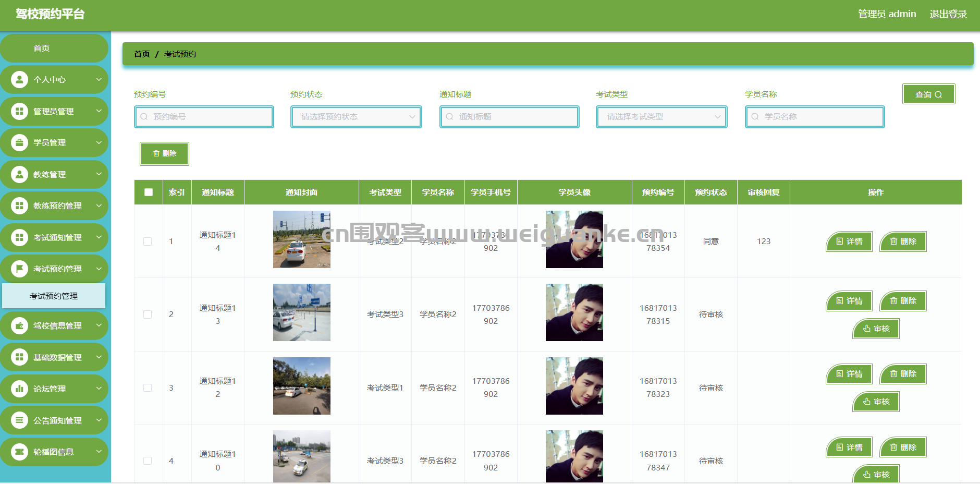Image resolution: width=980 pixels, height=484 pixels.
Task: Click 详情 button for row 4
Action: (x=849, y=447)
